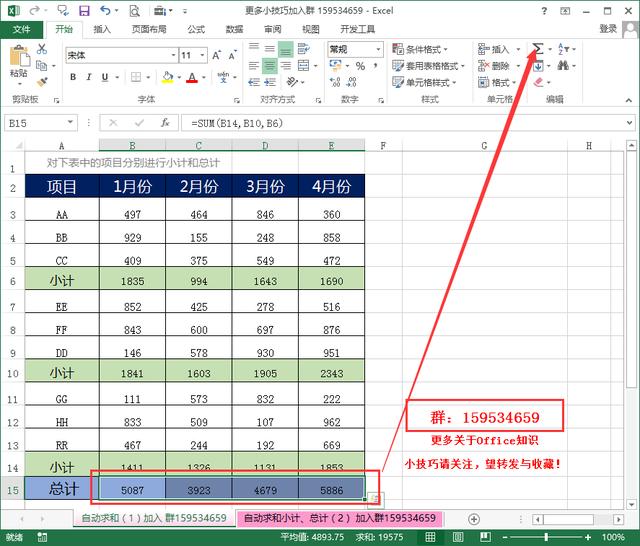Expand the formula bar chevron
The height and width of the screenshot is (546, 640).
(629, 122)
